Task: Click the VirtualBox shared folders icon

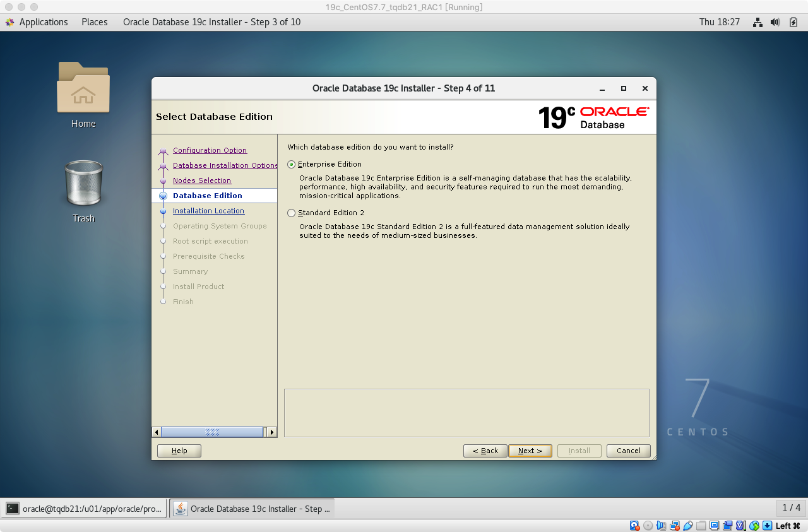Action: (701, 526)
